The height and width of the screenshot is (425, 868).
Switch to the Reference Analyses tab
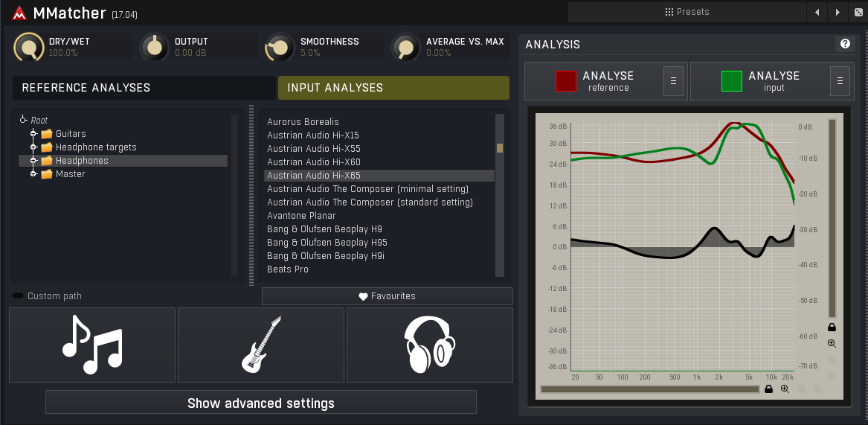point(144,88)
